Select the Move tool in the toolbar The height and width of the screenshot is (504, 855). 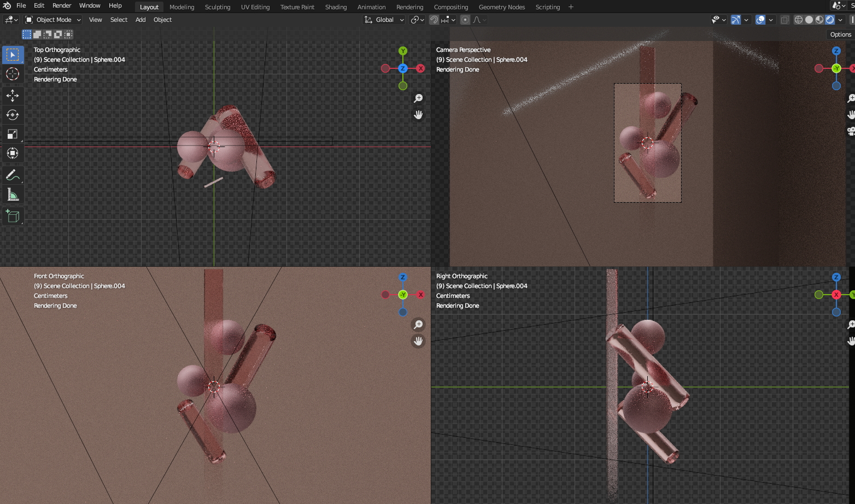click(13, 96)
